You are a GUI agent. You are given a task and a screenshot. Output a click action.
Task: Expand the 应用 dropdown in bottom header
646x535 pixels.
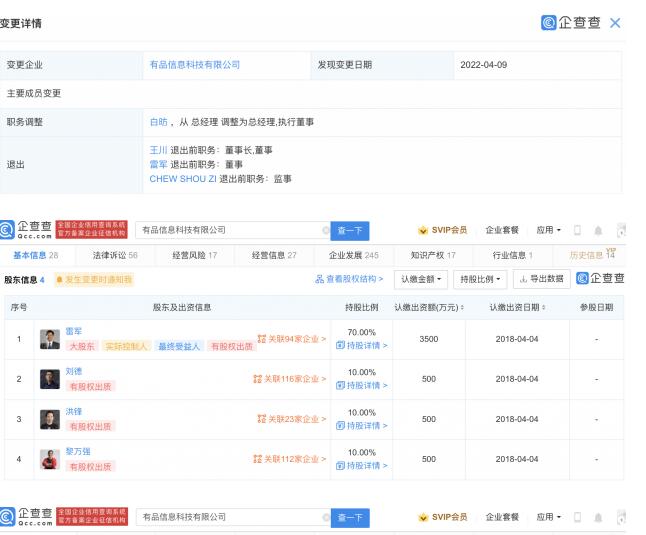click(548, 517)
